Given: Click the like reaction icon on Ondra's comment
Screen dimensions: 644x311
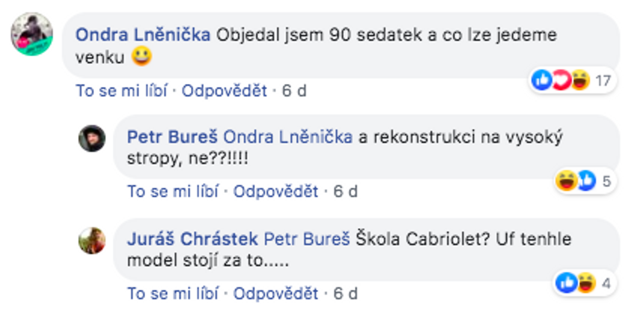Looking at the screenshot, I should 542,80.
